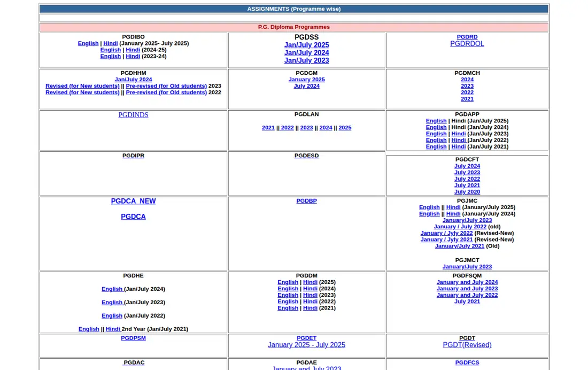
Task: Open PGDDM Hindi link for 2023
Action: pos(310,295)
